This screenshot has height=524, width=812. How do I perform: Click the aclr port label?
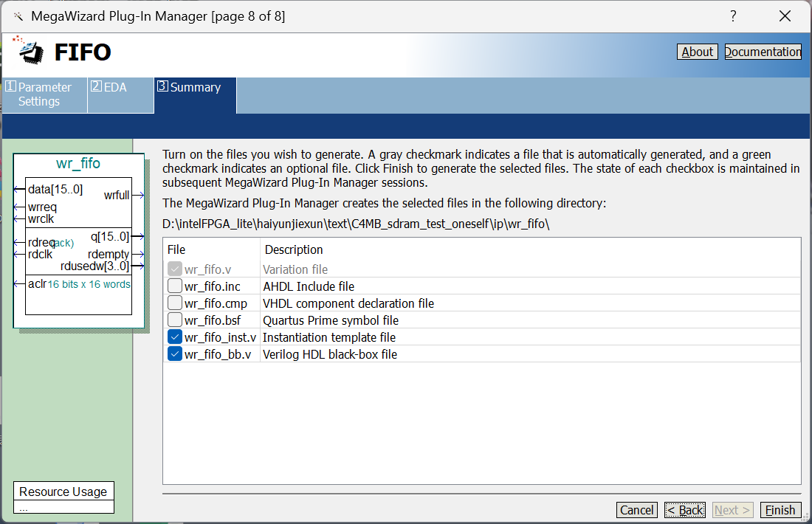click(x=38, y=283)
